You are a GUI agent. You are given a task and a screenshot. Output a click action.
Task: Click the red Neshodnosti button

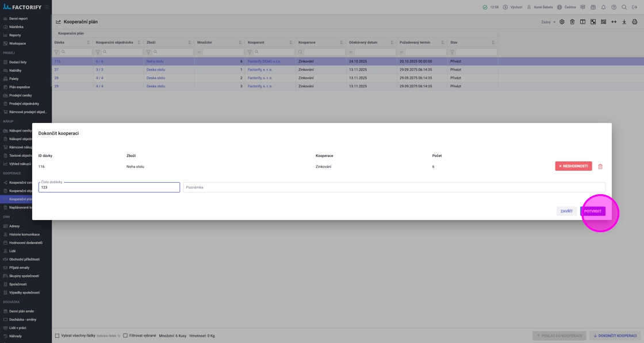point(573,166)
